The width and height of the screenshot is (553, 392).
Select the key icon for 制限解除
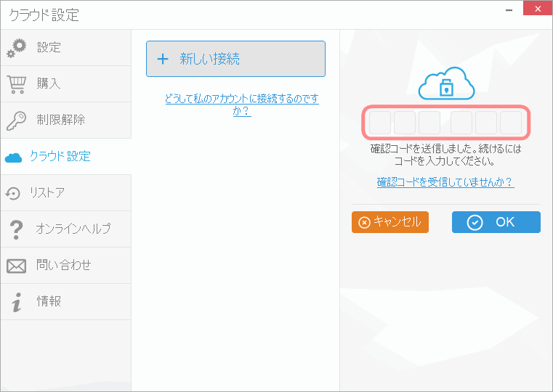click(16, 121)
